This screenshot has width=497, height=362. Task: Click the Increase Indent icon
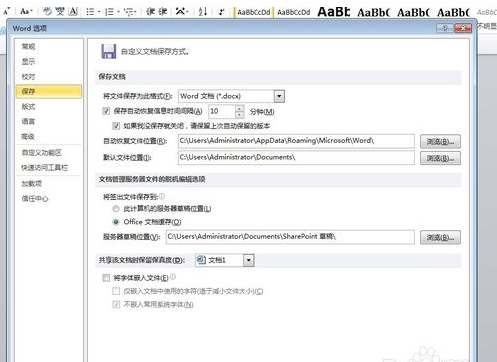pyautogui.click(x=163, y=12)
